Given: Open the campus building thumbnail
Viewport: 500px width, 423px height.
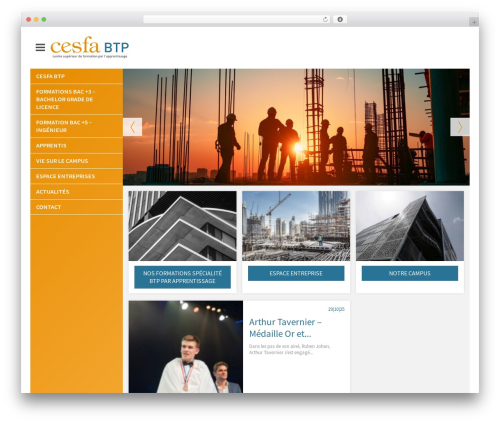Looking at the screenshot, I should pyautogui.click(x=410, y=226).
